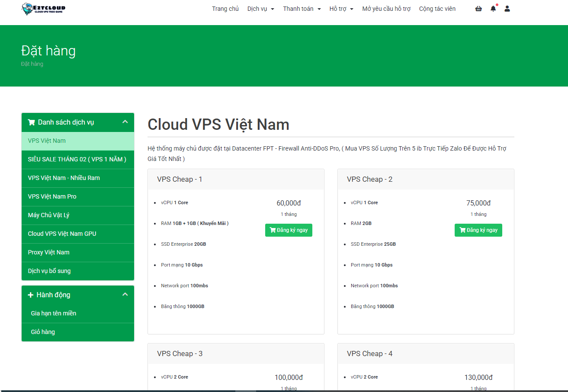Open Cộng tác viên page

point(437,9)
